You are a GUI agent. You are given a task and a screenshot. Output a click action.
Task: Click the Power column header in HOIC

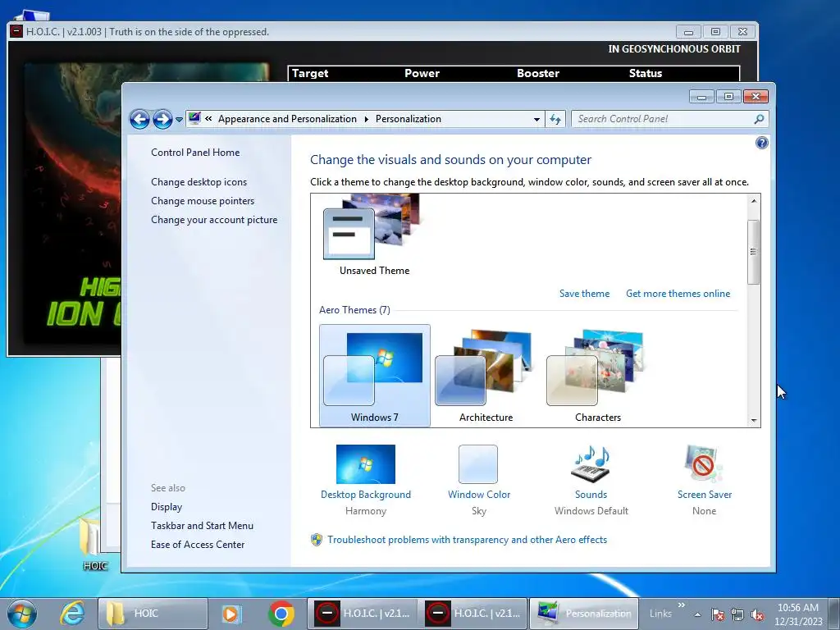422,73
